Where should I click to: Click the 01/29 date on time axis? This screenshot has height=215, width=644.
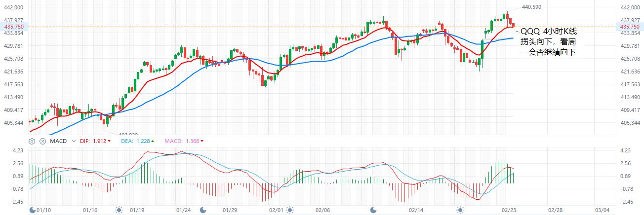tap(230, 210)
